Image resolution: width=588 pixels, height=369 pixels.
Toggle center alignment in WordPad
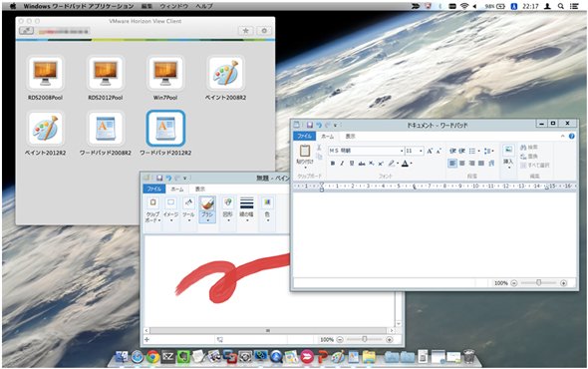[x=462, y=164]
